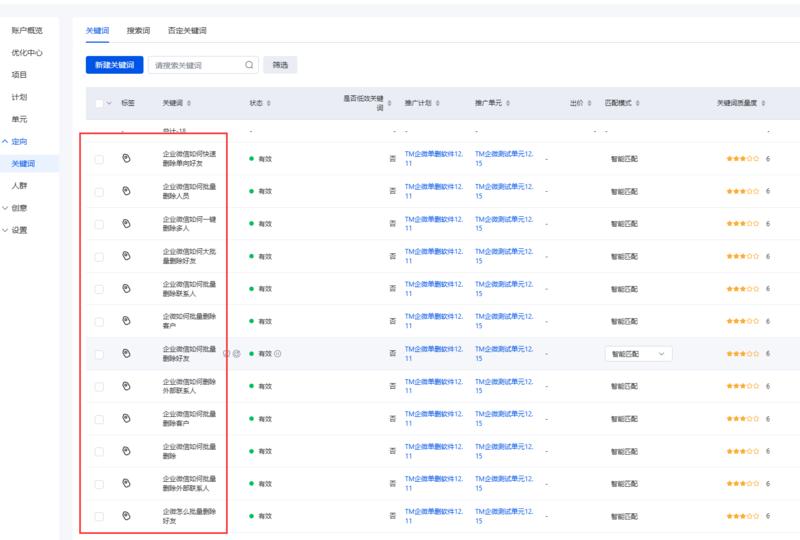
Task: Click the star rating in the first keyword row
Action: (x=742, y=158)
